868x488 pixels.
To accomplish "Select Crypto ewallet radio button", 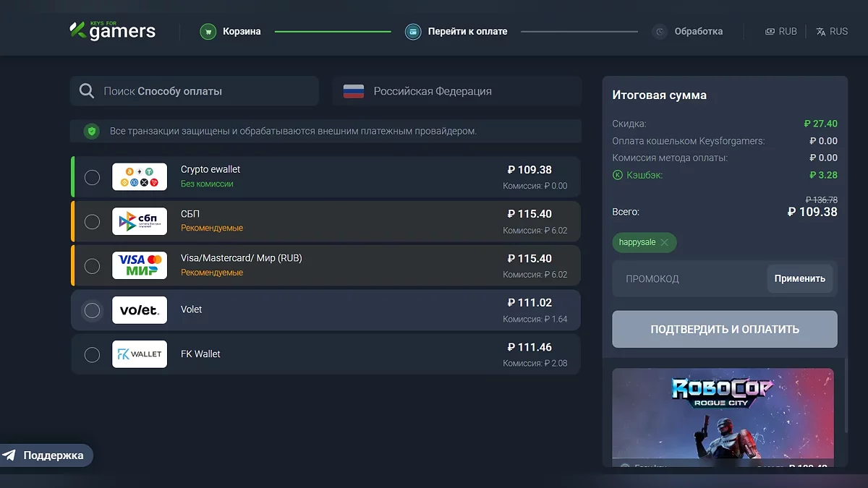I will click(92, 177).
